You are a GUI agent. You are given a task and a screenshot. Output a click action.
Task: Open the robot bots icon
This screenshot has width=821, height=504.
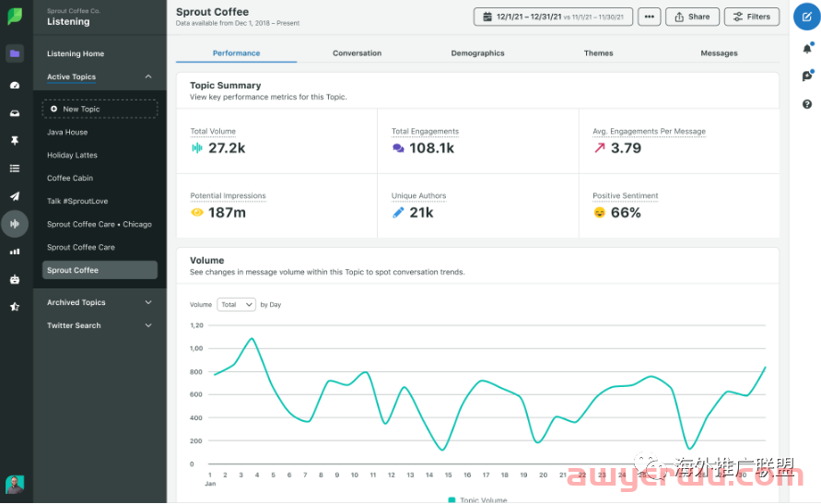point(15,279)
